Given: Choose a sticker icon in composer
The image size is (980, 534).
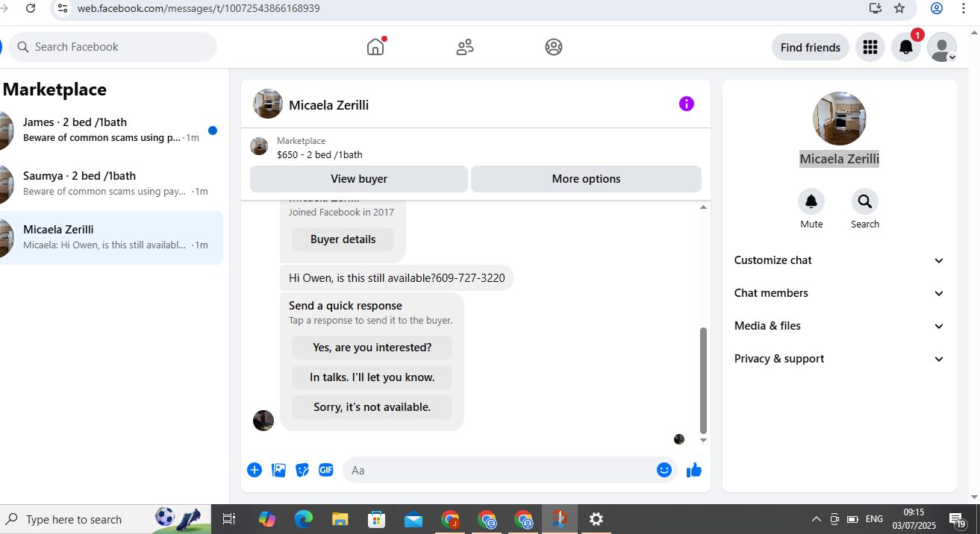Looking at the screenshot, I should point(302,470).
